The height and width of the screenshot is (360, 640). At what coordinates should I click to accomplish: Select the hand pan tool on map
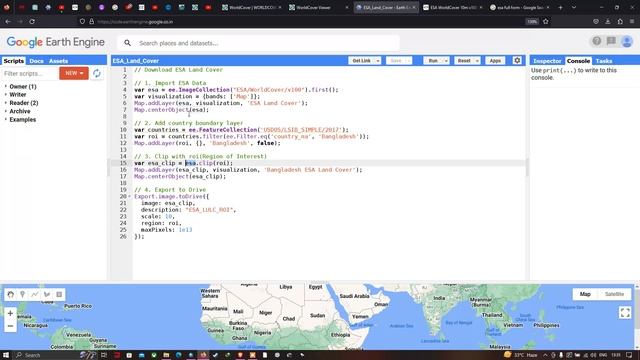[x=11, y=294]
